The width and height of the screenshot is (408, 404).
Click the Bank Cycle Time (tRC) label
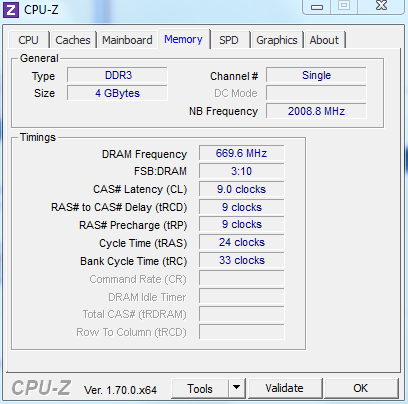tap(133, 261)
